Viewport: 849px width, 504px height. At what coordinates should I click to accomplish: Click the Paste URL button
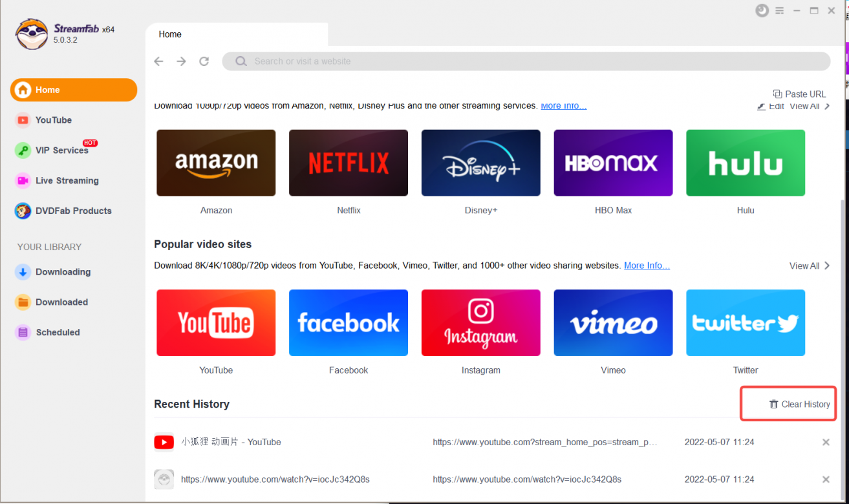pyautogui.click(x=800, y=94)
